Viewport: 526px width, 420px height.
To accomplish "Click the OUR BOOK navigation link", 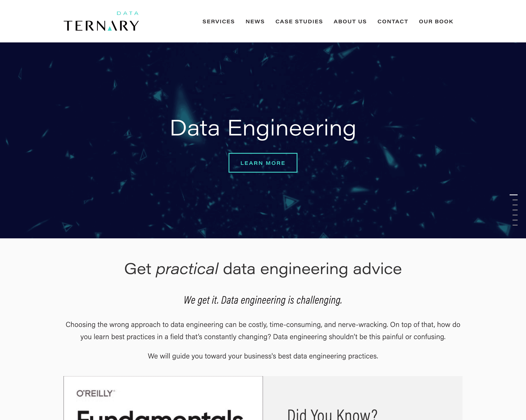I will 436,21.
